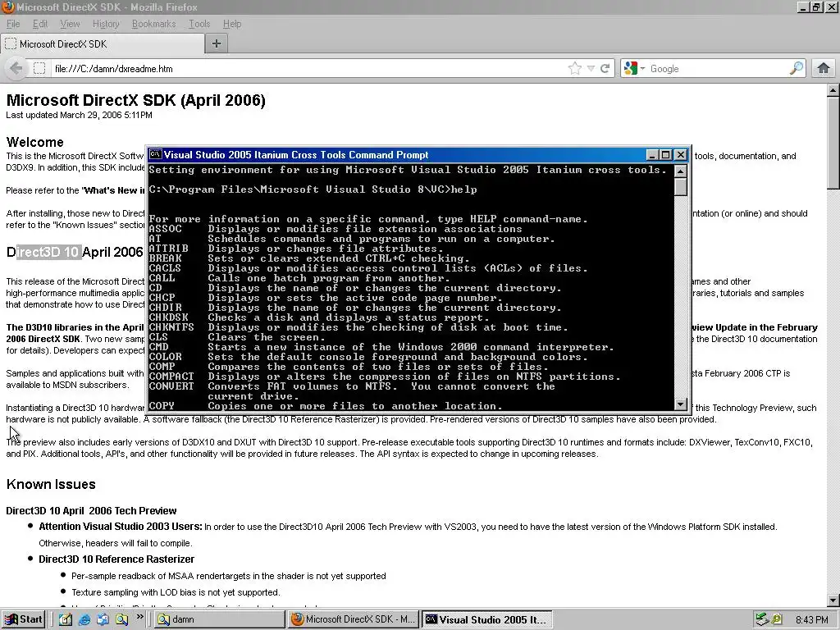The height and width of the screenshot is (630, 840).
Task: Open the Google search engine dropdown
Action: (634, 69)
